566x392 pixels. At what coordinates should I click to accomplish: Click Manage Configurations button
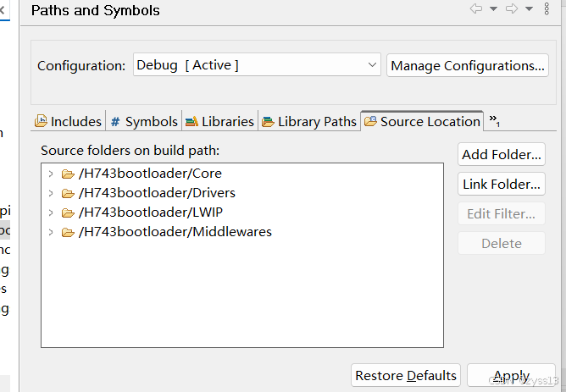coord(468,65)
